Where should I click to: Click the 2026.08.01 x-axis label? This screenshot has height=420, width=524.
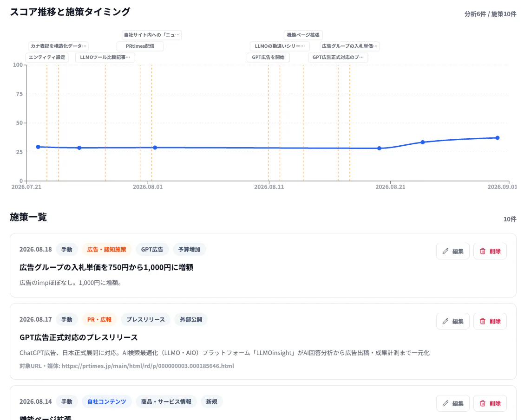pyautogui.click(x=148, y=187)
